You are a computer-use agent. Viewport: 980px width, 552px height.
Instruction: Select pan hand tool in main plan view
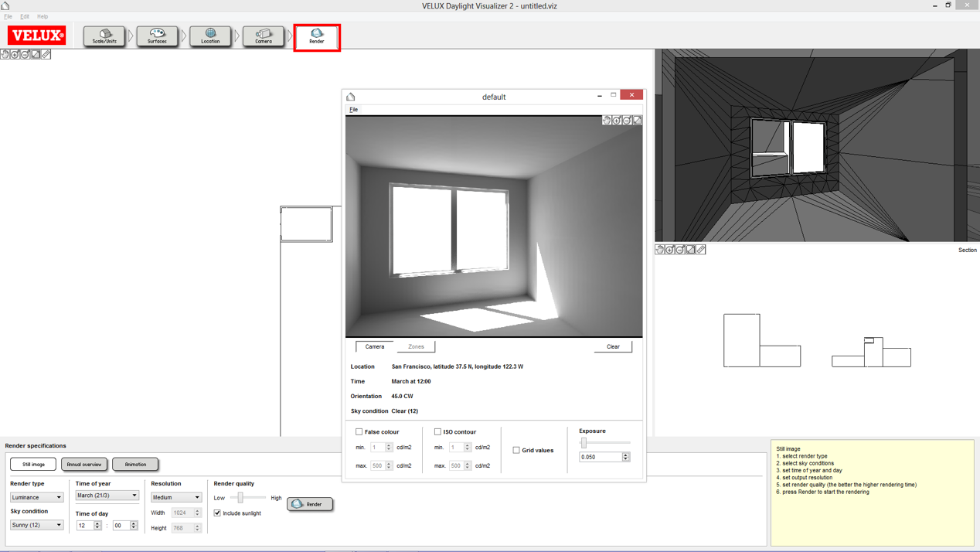point(5,55)
